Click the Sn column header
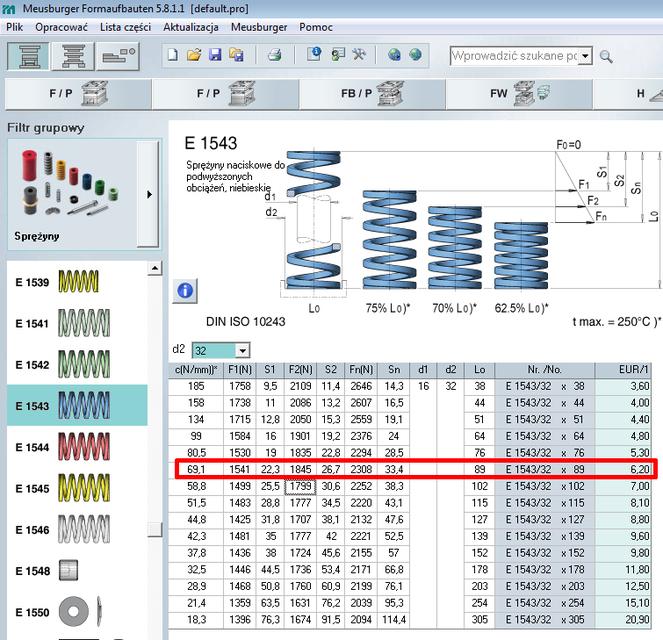 (394, 370)
